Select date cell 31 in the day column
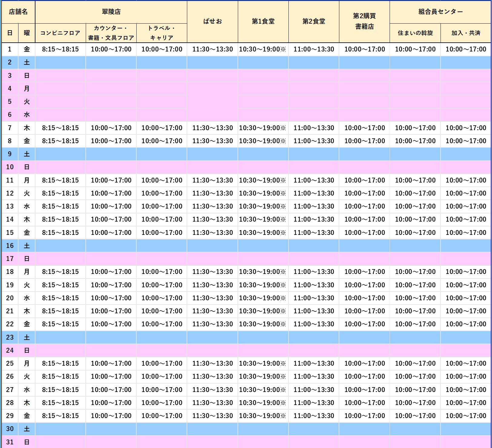This screenshot has width=492, height=448. tap(10, 442)
